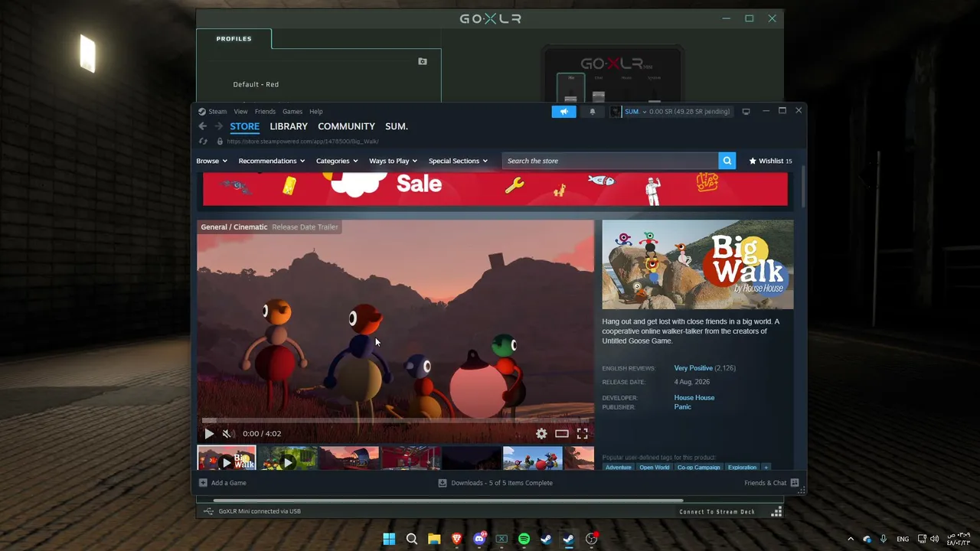Click the Steam logo menu
The width and height of the screenshot is (980, 551).
tap(212, 112)
